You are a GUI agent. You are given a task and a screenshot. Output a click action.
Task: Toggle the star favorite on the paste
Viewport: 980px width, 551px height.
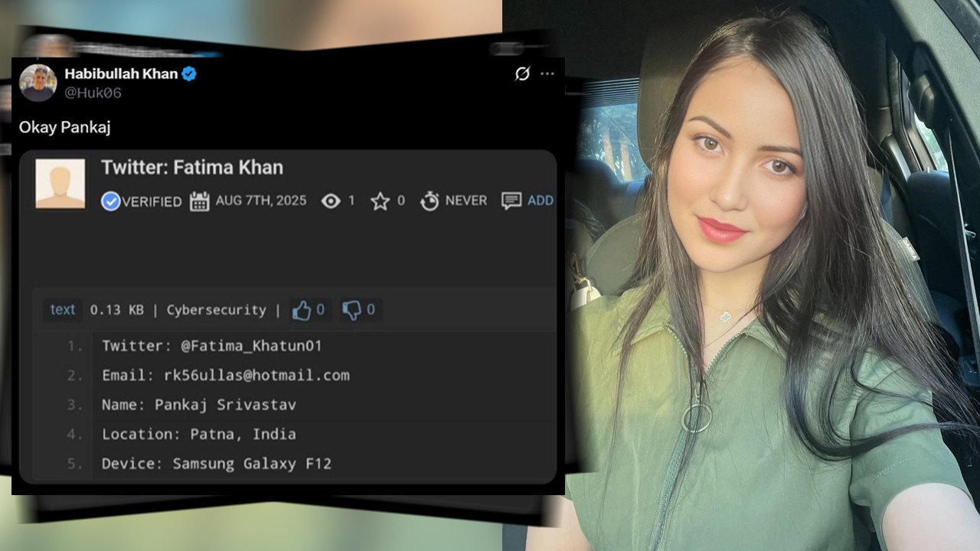coord(381,201)
